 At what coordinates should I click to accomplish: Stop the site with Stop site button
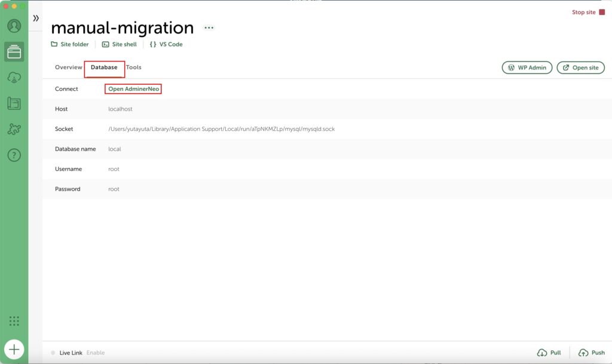pos(589,12)
